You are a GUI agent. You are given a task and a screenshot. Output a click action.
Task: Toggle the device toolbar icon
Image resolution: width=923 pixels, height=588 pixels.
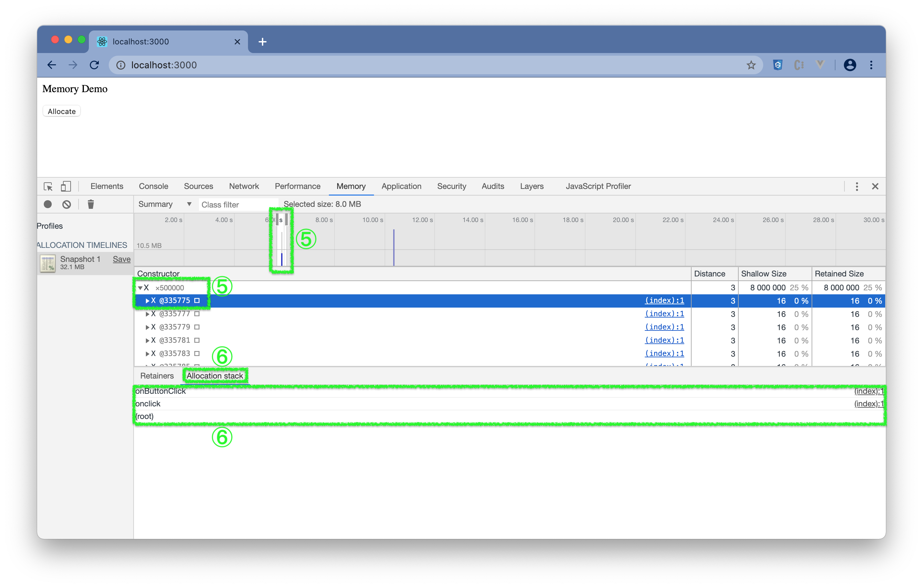(66, 186)
